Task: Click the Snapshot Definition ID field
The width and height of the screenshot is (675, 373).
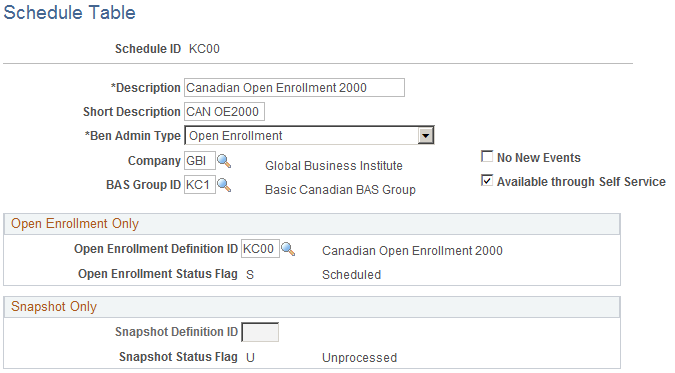Action: [x=260, y=332]
